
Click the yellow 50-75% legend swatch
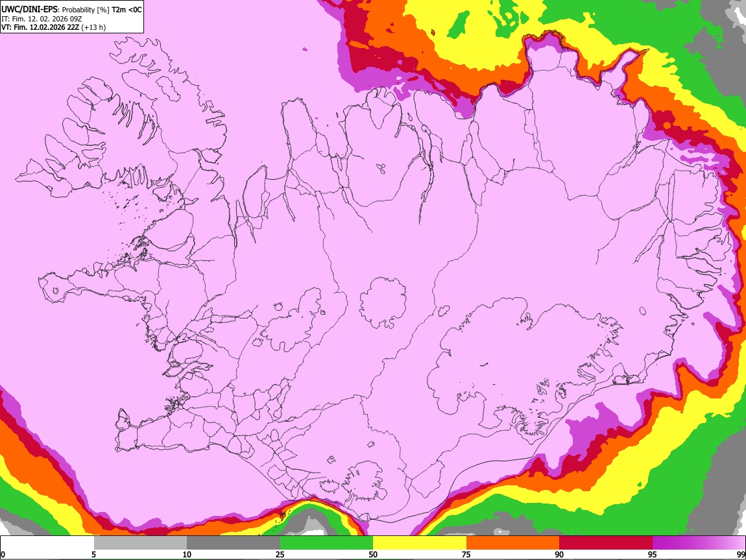point(420,543)
